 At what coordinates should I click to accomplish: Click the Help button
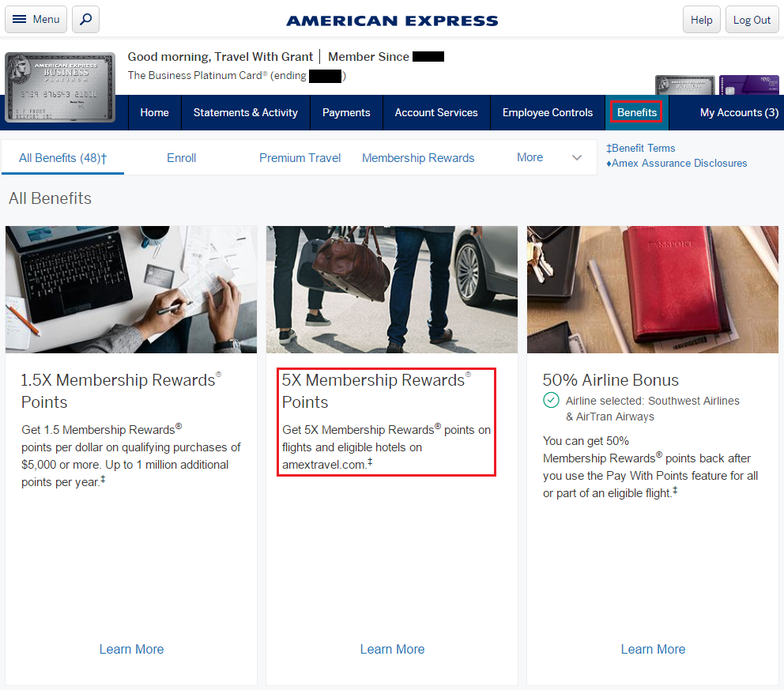tap(701, 20)
